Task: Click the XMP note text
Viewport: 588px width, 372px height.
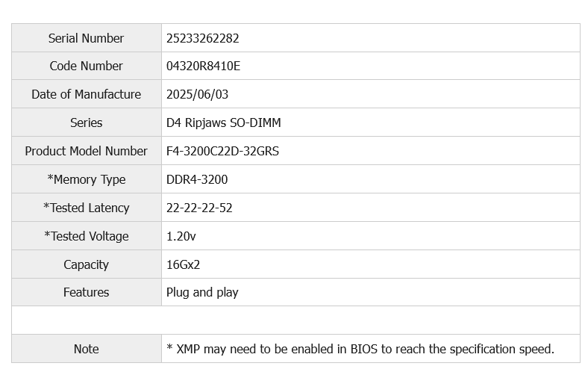Action: click(360, 349)
